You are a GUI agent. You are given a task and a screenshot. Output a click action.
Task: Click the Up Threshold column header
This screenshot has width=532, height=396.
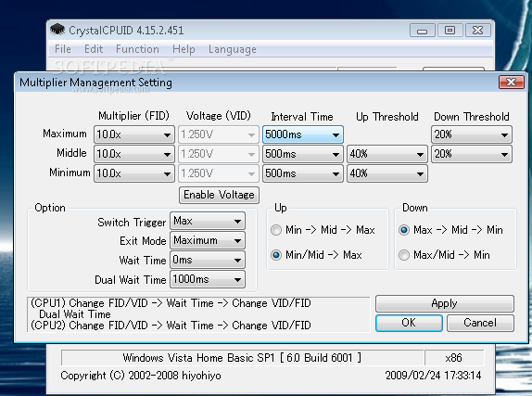pyautogui.click(x=387, y=117)
